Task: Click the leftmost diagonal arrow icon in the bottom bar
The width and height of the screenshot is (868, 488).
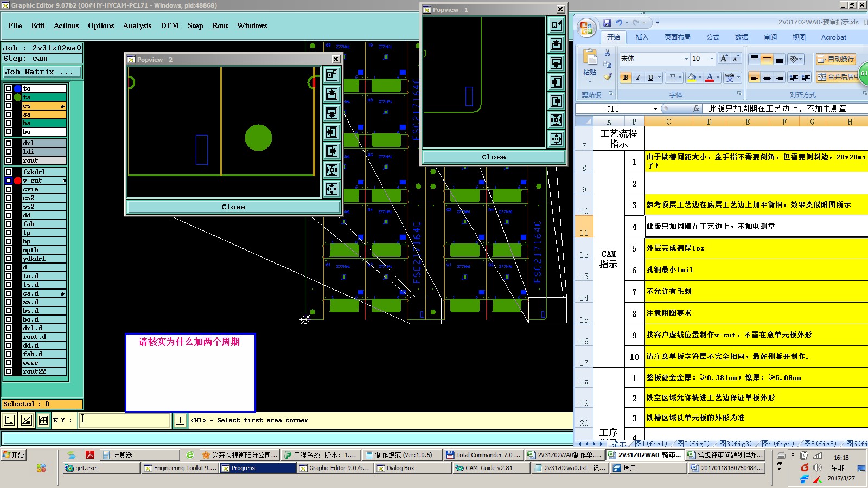Action: click(9, 420)
